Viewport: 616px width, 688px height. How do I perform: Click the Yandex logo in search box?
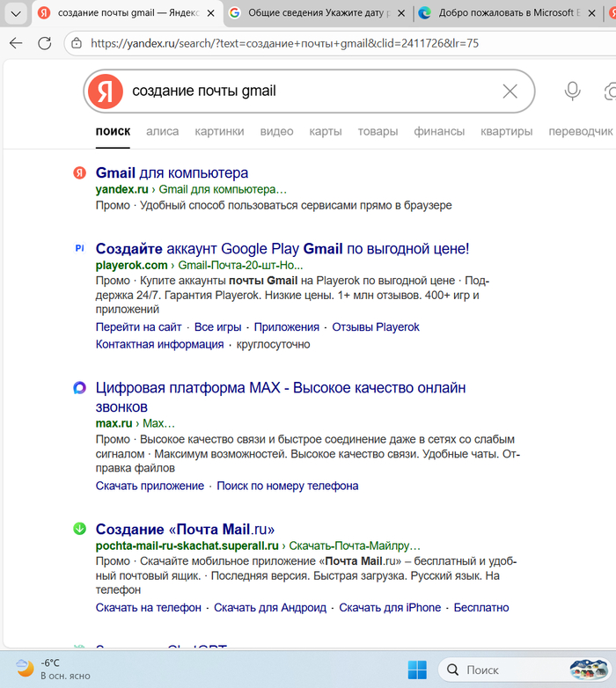[x=106, y=91]
